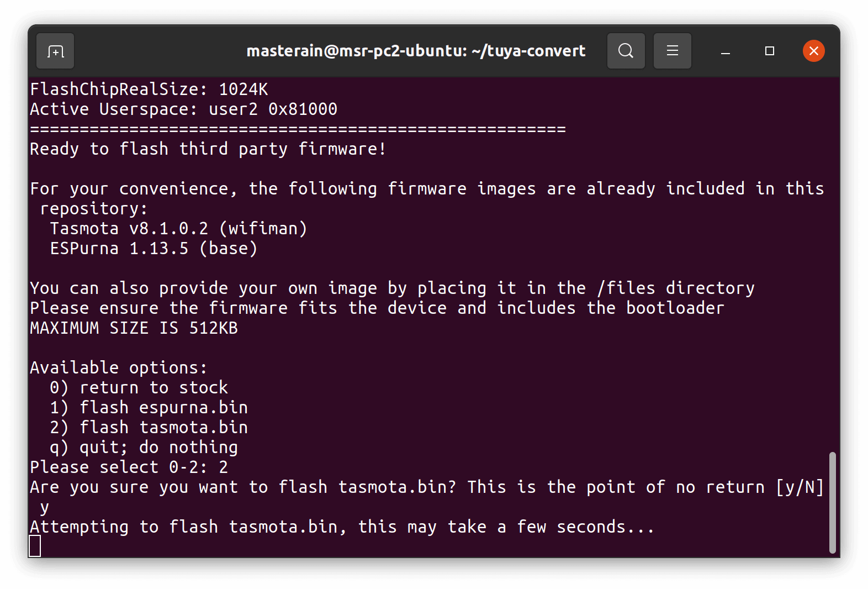Click the 'FlashChipRealSize: 1024K' line

coord(149,90)
